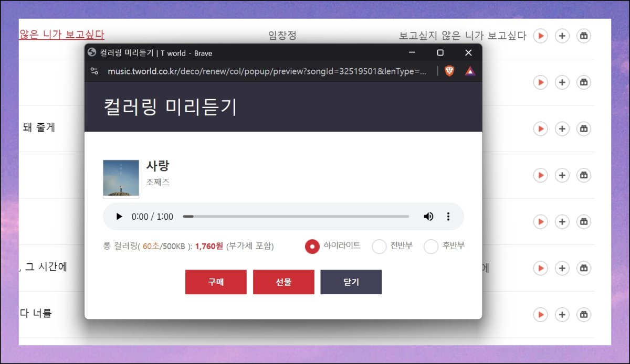
Task: Open the Brave Shields lion icon
Action: click(x=449, y=71)
